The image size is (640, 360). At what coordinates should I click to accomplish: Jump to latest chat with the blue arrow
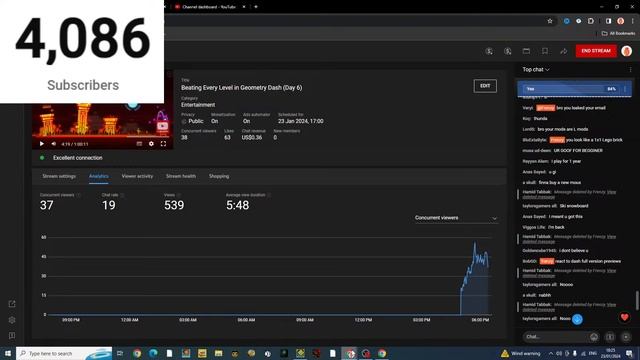(x=577, y=319)
